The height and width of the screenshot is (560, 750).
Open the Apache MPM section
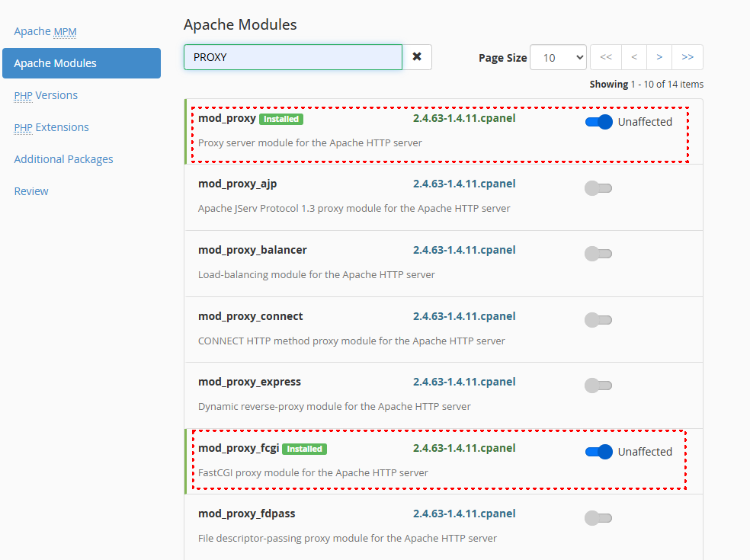coord(45,31)
